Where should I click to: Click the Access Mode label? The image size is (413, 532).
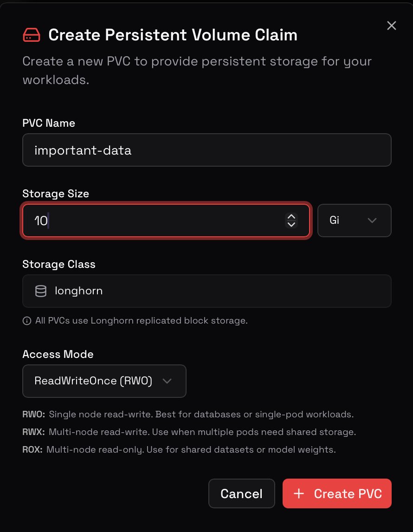(x=58, y=354)
